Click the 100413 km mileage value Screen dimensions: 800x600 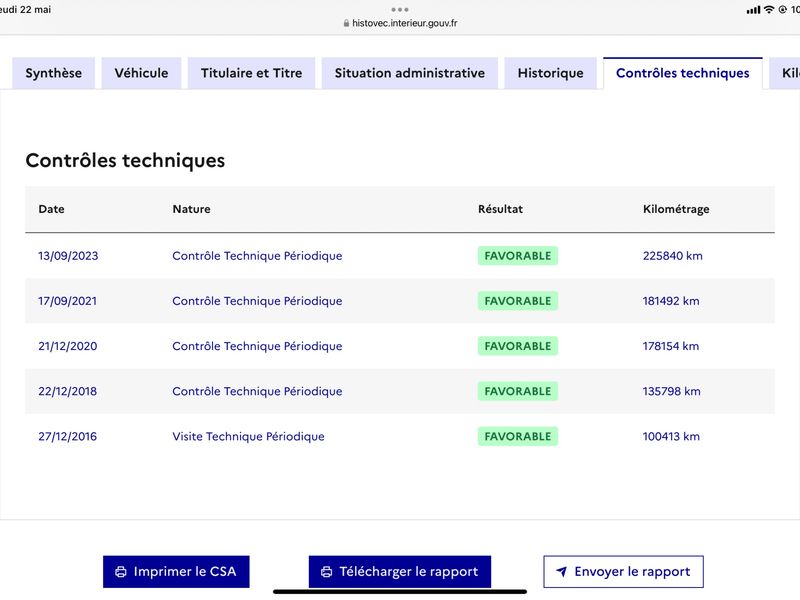pyautogui.click(x=671, y=436)
